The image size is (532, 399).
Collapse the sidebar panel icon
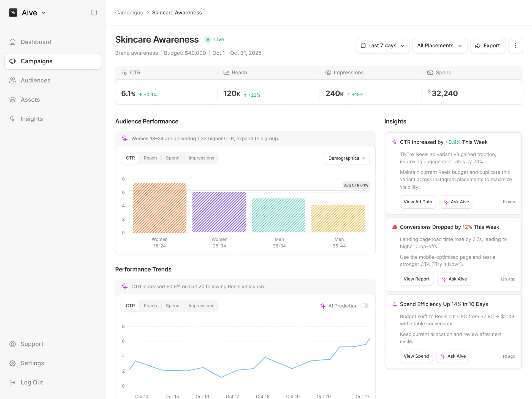(94, 13)
